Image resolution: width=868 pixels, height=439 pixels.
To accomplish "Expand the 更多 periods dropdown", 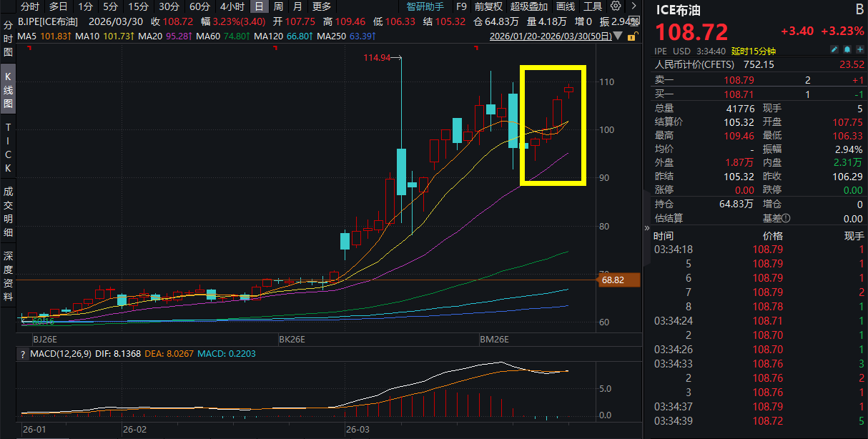I will coord(322,6).
